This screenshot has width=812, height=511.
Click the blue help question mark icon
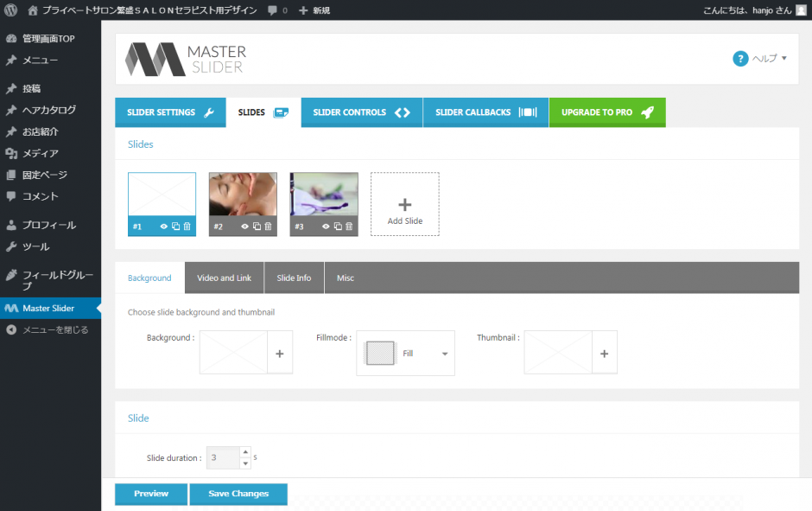(x=740, y=59)
